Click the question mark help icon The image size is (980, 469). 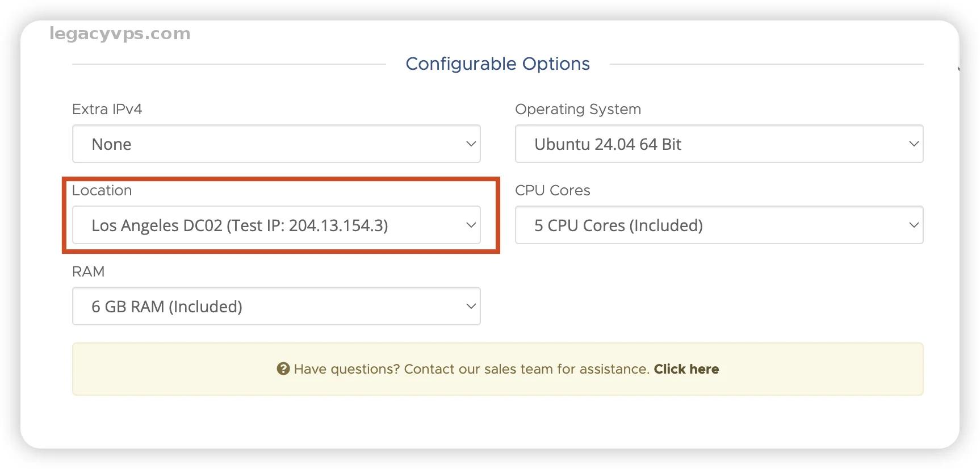tap(283, 369)
